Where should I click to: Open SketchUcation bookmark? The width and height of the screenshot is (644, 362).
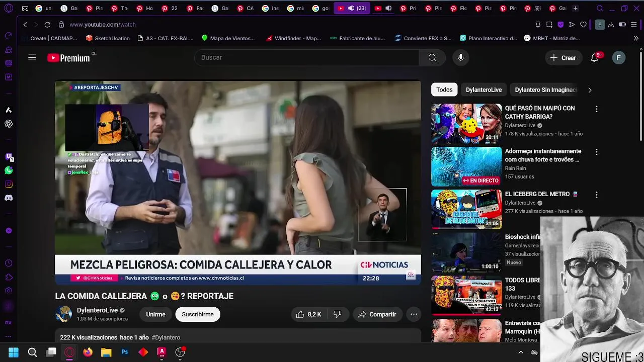pyautogui.click(x=108, y=38)
